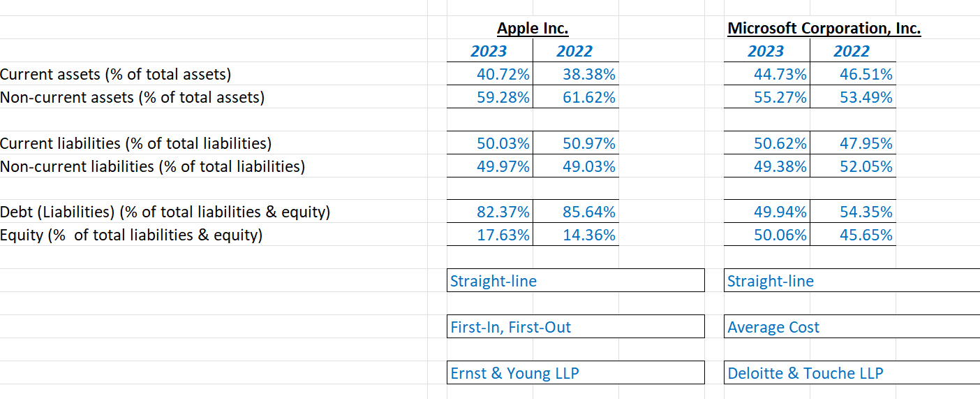This screenshot has width=980, height=399.
Task: Click Apple 2023 current liabilities 50.03% cell
Action: (x=490, y=143)
